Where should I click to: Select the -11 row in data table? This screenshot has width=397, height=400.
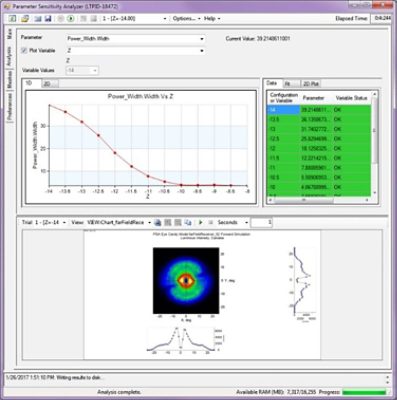click(x=319, y=168)
